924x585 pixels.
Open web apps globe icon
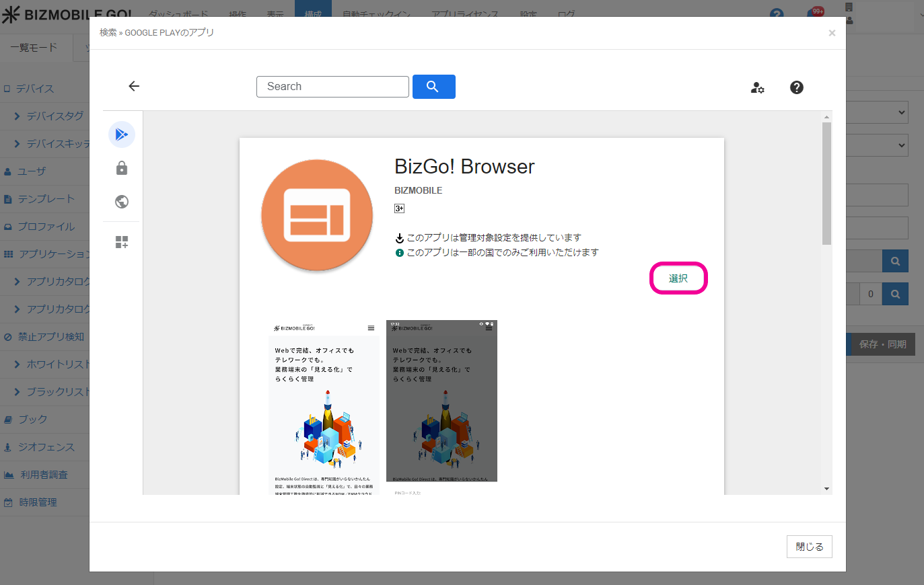122,202
